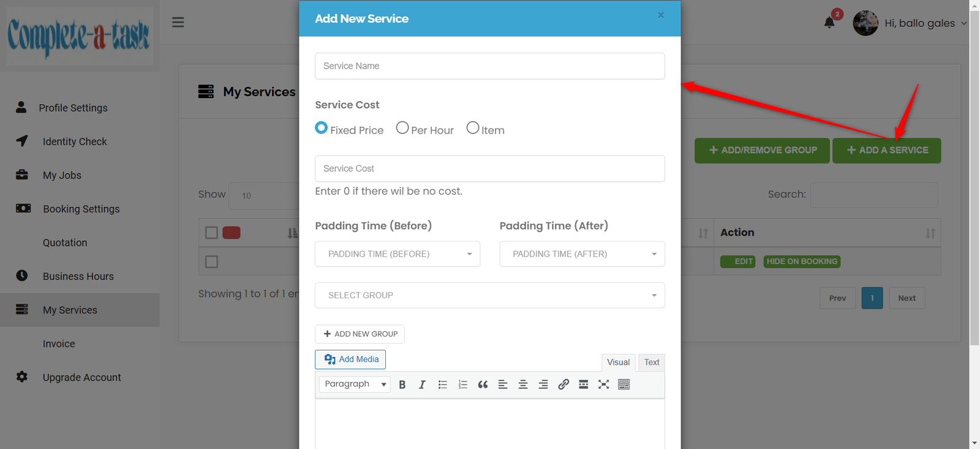980x449 pixels.
Task: Open the Select Group dropdown
Action: [x=489, y=295]
